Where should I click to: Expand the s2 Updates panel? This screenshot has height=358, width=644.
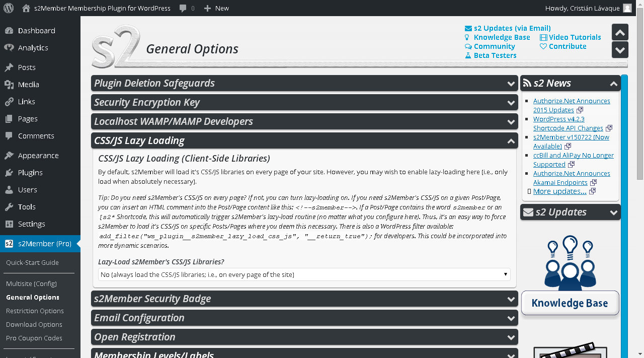pyautogui.click(x=571, y=212)
